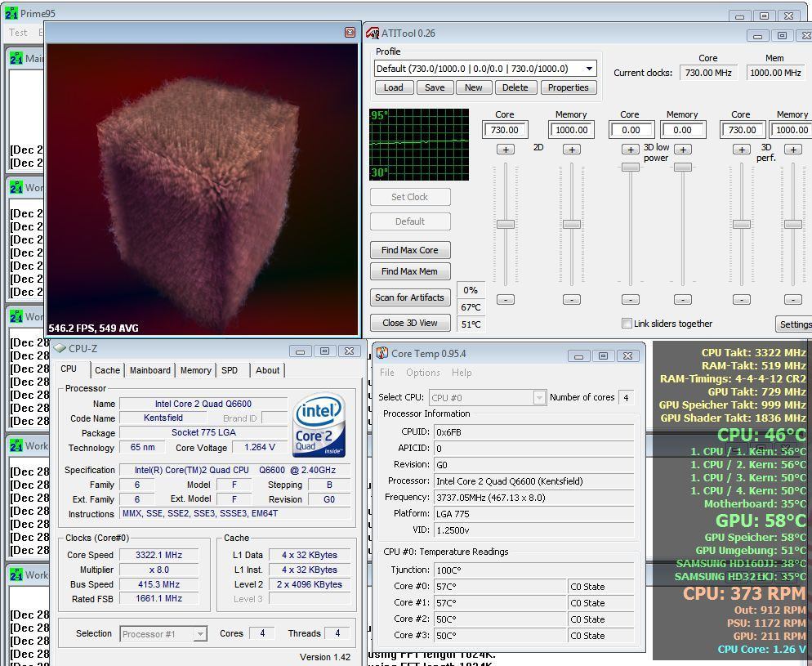Click the GPU temperature graph in ATITool

tap(419, 145)
